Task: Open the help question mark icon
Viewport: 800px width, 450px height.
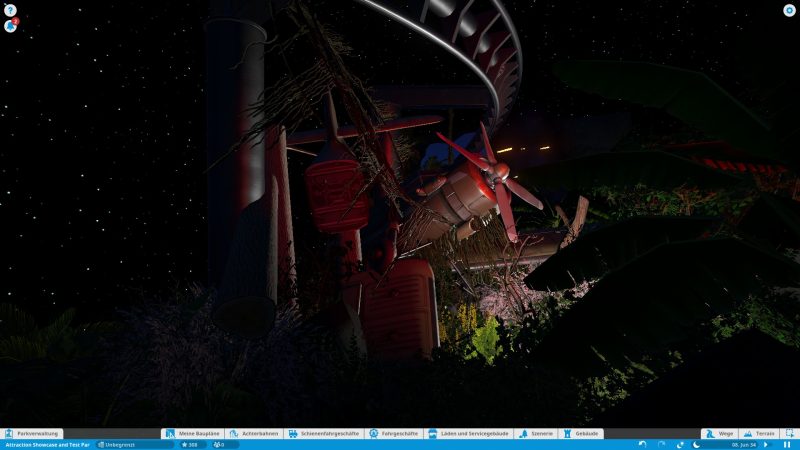Action: click(x=10, y=10)
